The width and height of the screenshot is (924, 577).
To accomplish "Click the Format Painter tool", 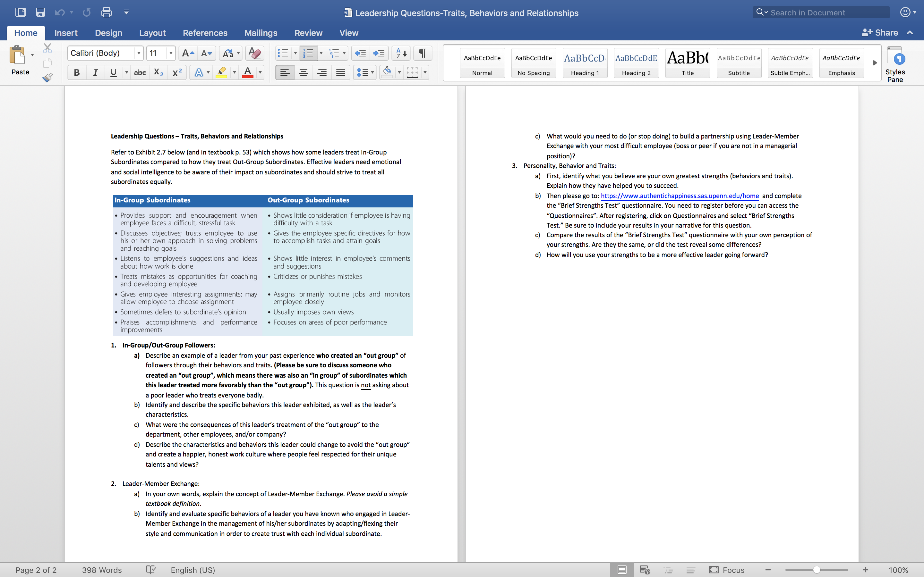I will coord(47,78).
